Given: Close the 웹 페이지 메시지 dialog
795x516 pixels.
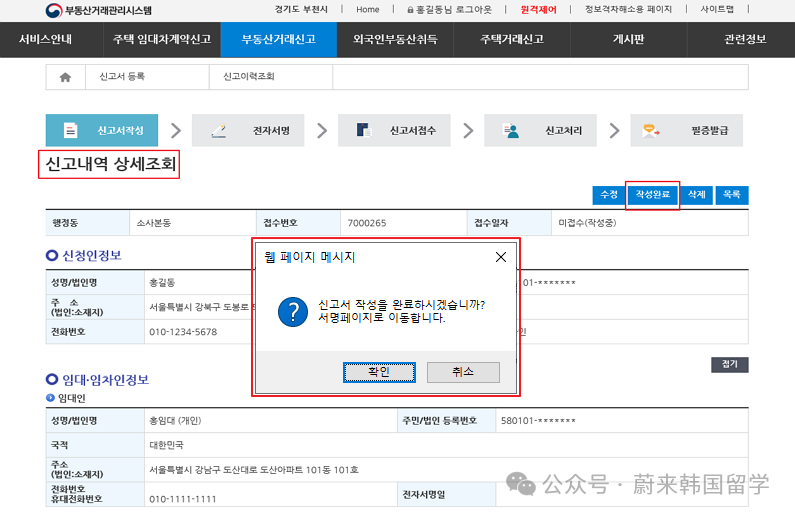Looking at the screenshot, I should click(500, 257).
